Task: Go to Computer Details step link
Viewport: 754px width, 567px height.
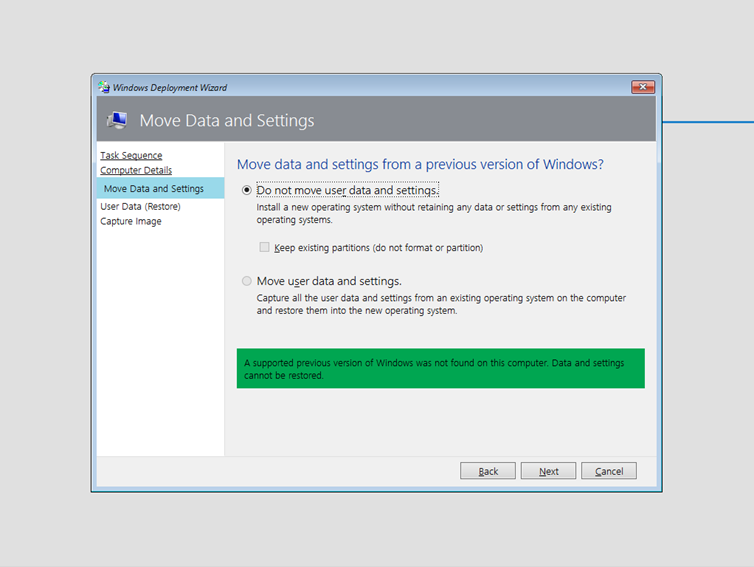Action: (136, 170)
